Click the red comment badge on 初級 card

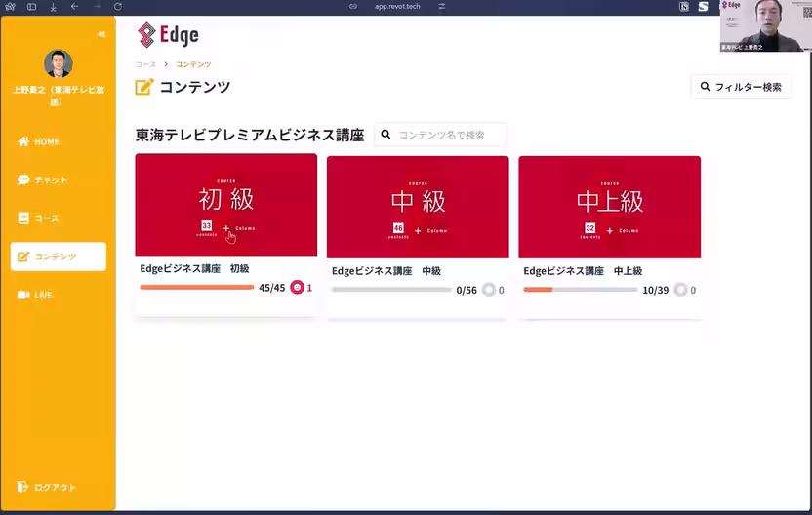coord(298,288)
